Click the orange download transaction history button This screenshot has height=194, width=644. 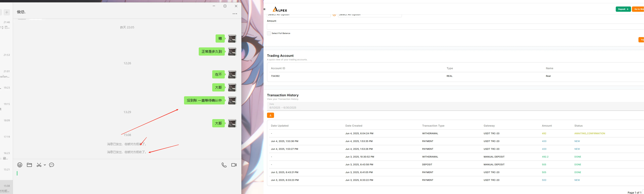click(270, 115)
